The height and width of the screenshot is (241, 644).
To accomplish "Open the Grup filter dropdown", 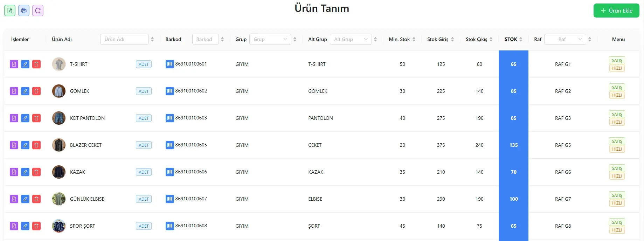I will [x=270, y=39].
